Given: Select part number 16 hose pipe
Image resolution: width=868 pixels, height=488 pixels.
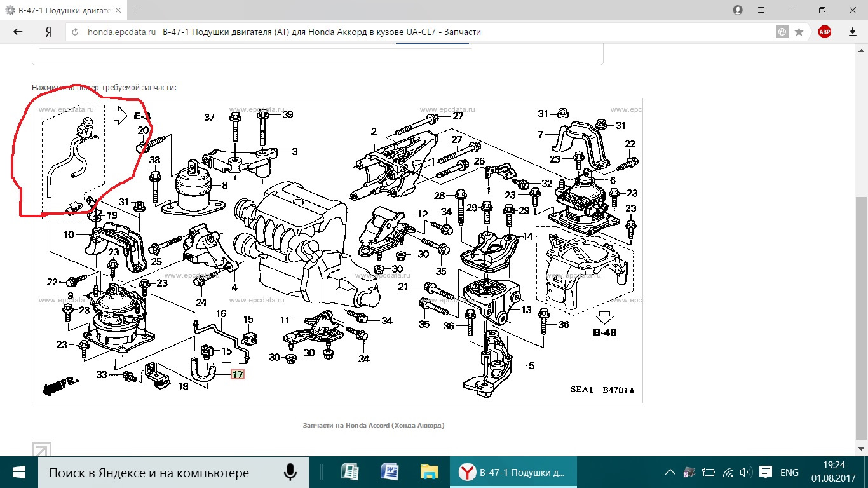Looking at the screenshot, I should pos(221,314).
